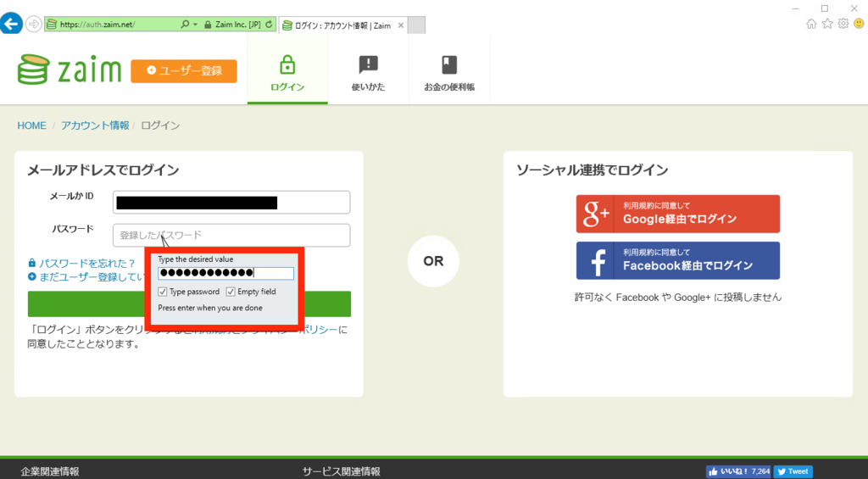Click the browser home icon
The width and height of the screenshot is (868, 479).
pyautogui.click(x=811, y=24)
